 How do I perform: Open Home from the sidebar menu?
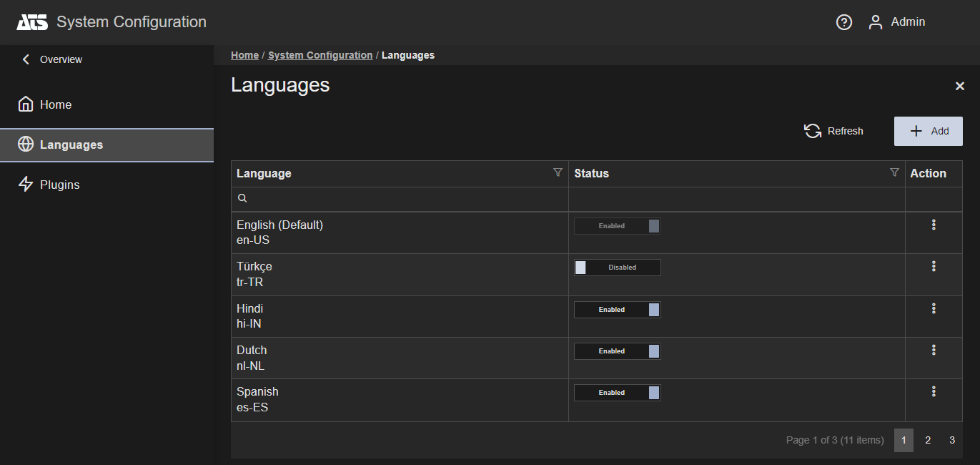pyautogui.click(x=55, y=104)
